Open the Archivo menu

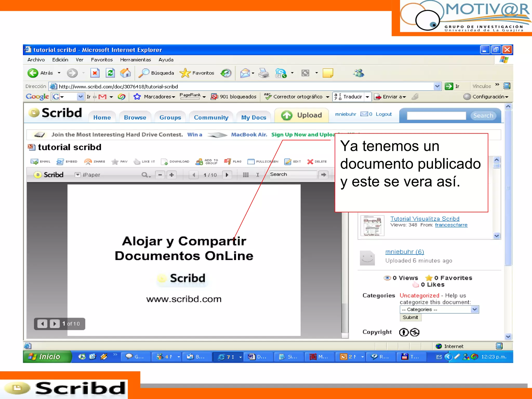36,60
